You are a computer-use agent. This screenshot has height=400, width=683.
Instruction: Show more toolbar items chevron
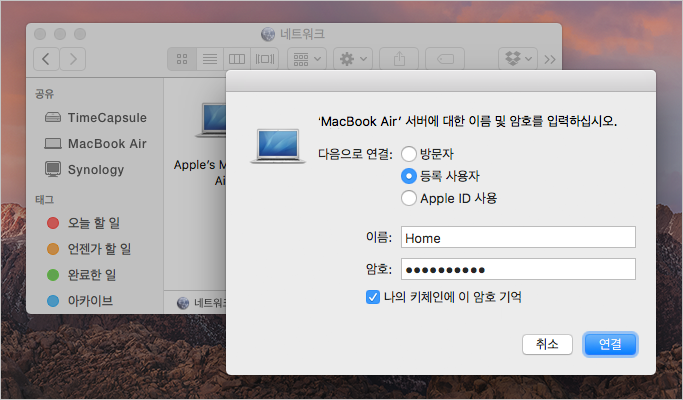[x=550, y=59]
